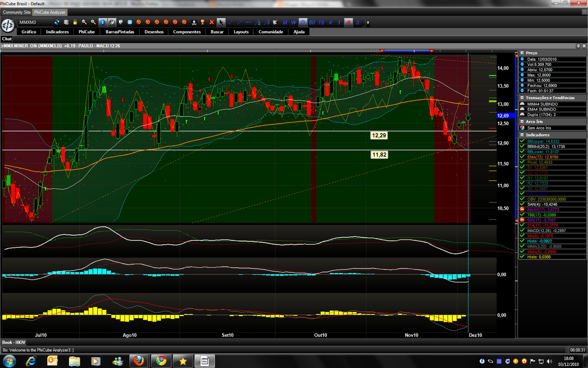Select the 5 timeframe button
This screenshot has height=368, width=588.
tap(358, 22)
